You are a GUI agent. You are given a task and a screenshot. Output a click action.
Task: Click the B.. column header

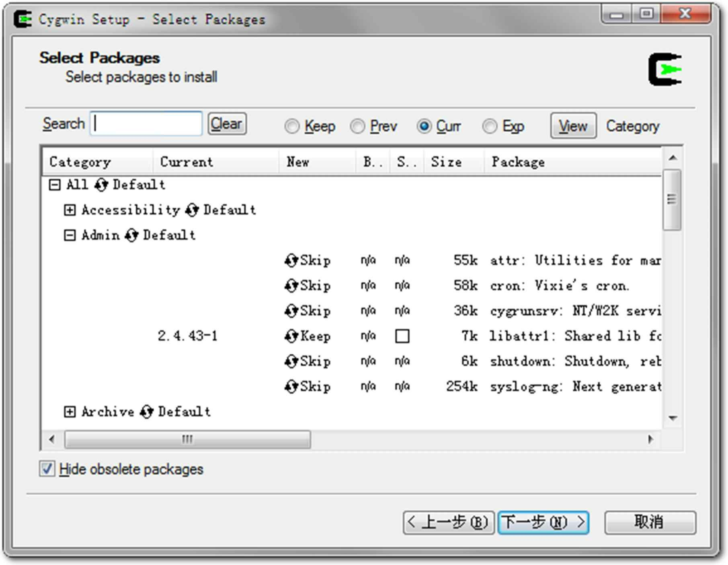tap(373, 162)
